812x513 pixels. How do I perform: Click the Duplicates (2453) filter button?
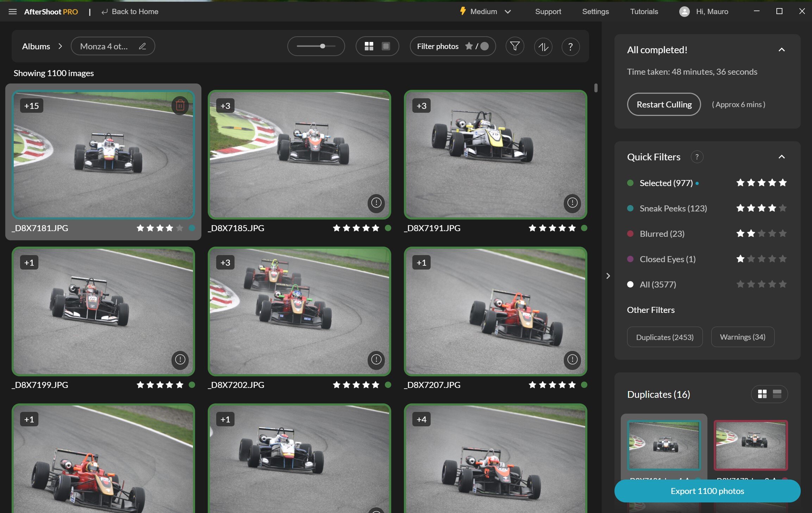[664, 337]
